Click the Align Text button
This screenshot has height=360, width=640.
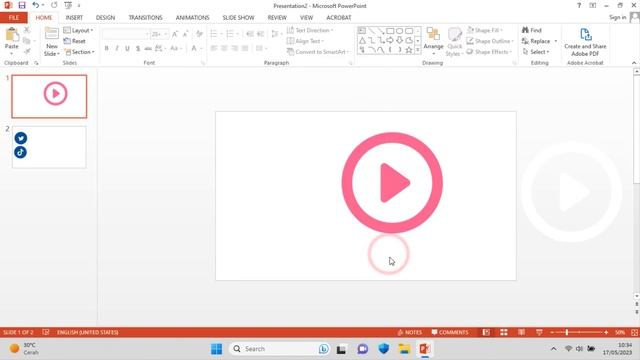click(305, 41)
